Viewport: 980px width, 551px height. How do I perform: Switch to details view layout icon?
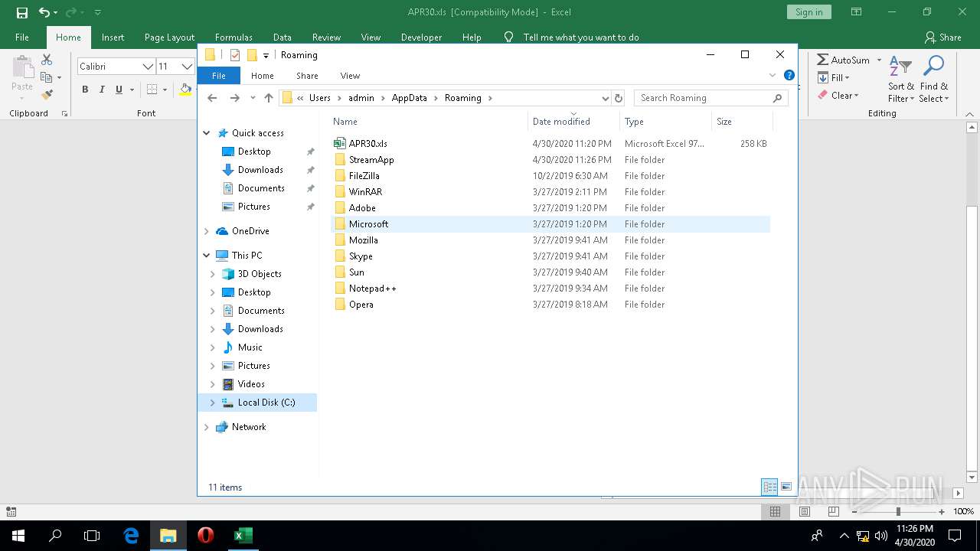pyautogui.click(x=769, y=487)
